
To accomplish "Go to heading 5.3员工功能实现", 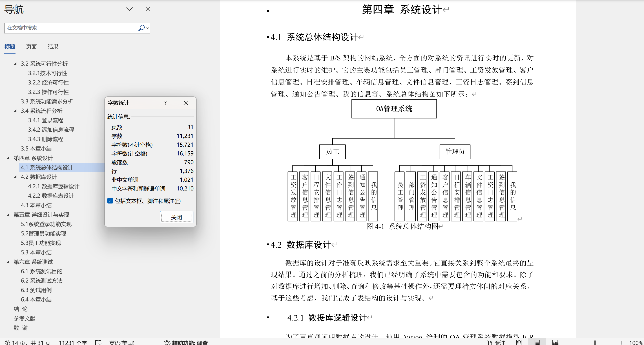I will [x=41, y=243].
